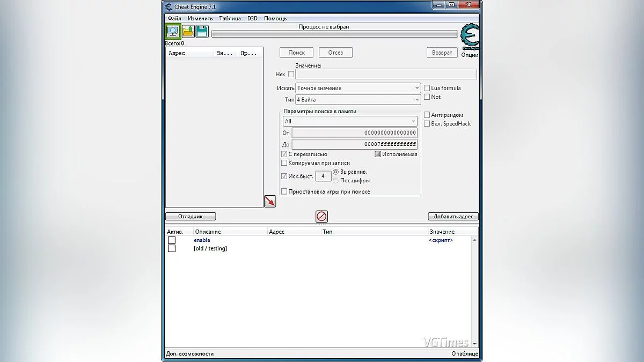Click the open file folder icon

coord(188,32)
